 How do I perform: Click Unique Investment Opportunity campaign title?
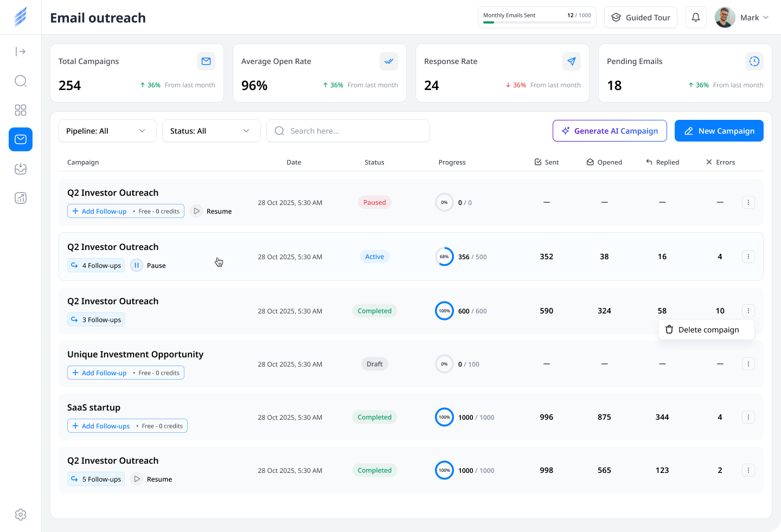135,354
